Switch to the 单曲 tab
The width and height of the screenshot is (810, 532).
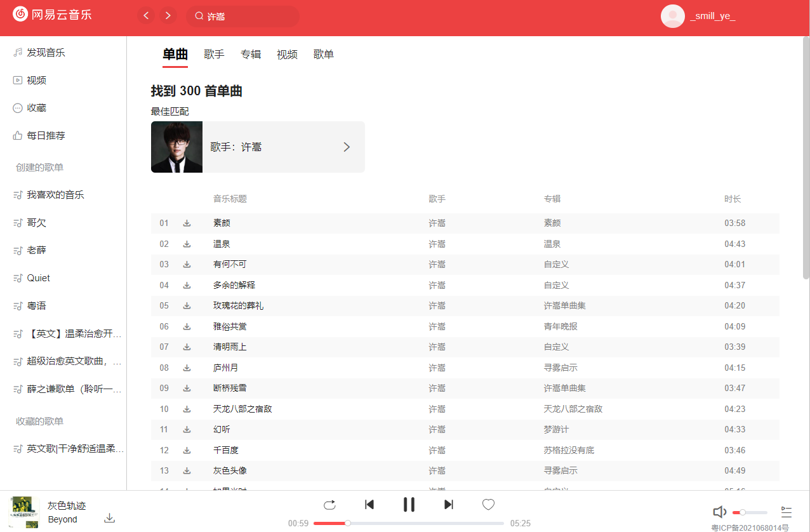point(175,55)
